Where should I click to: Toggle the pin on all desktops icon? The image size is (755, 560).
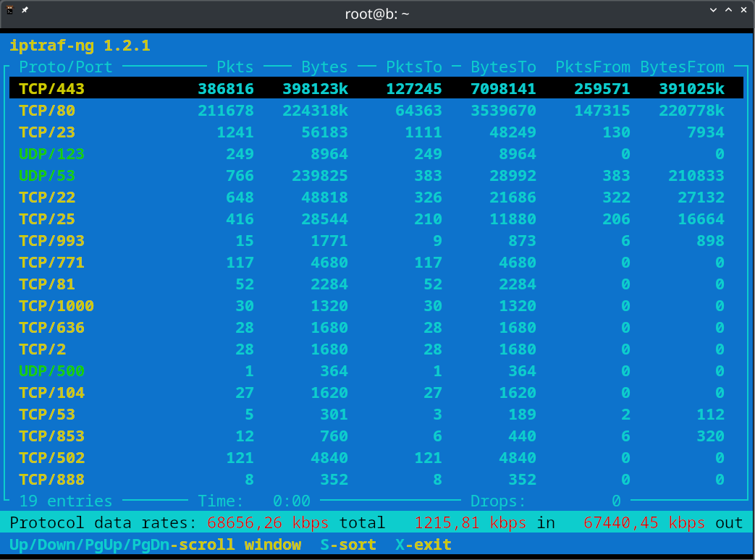(x=25, y=10)
